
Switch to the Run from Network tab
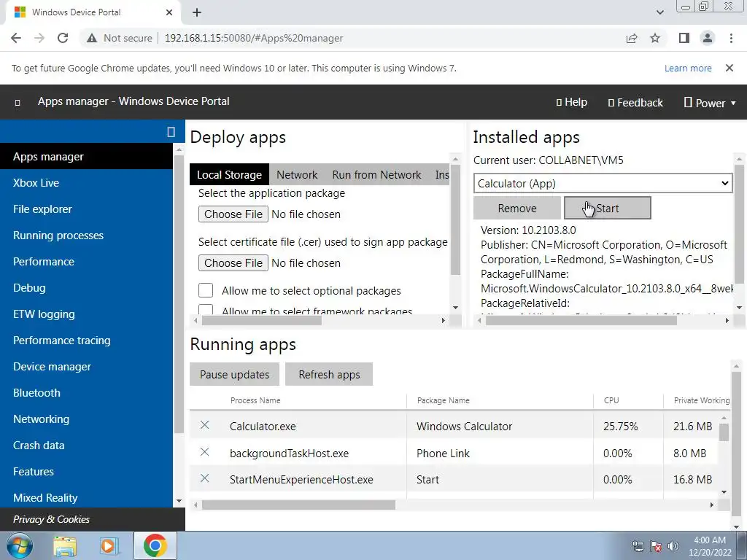376,175
